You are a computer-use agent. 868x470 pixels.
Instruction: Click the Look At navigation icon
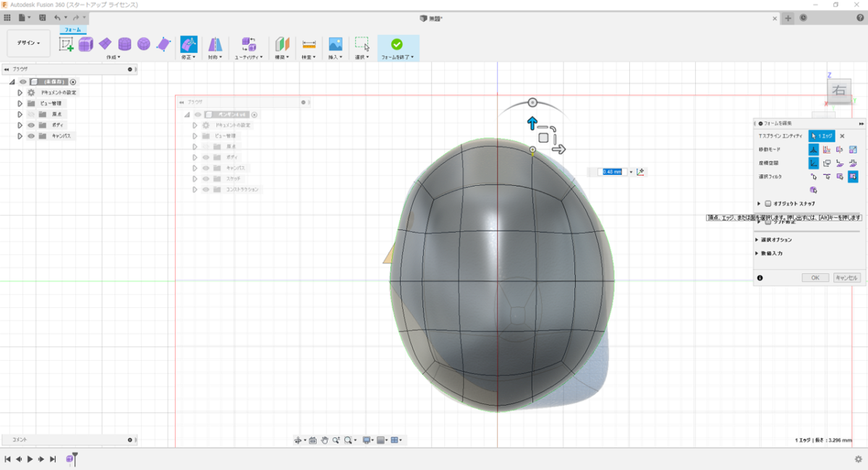pos(312,440)
